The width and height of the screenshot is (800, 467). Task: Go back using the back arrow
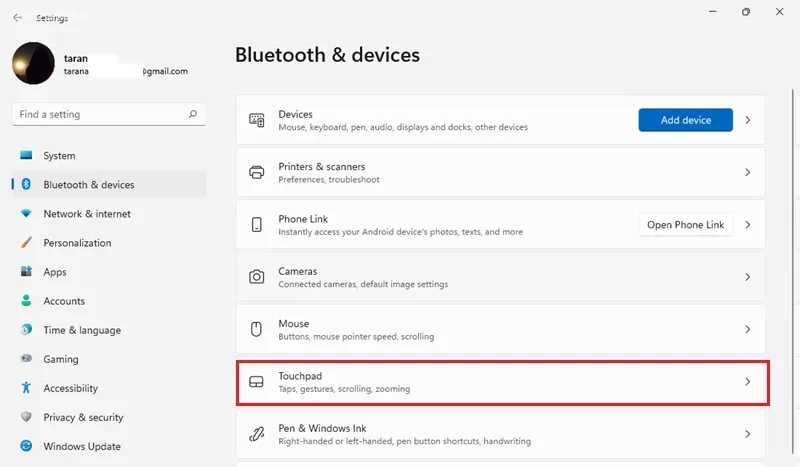pyautogui.click(x=17, y=17)
